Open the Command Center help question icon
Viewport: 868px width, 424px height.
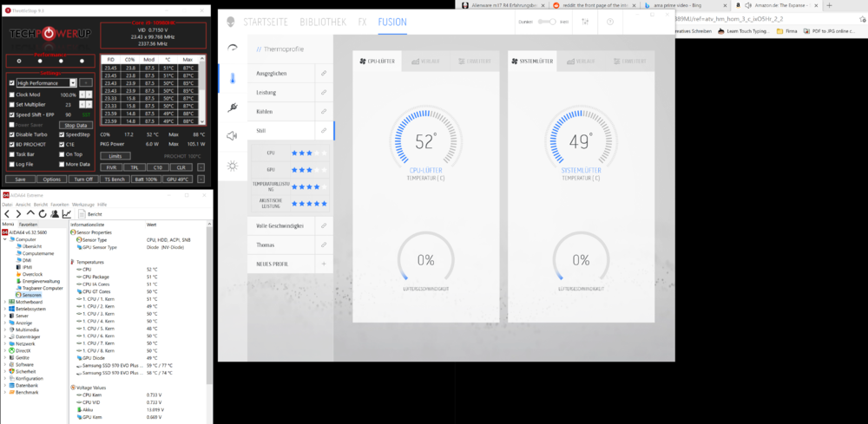click(x=609, y=21)
